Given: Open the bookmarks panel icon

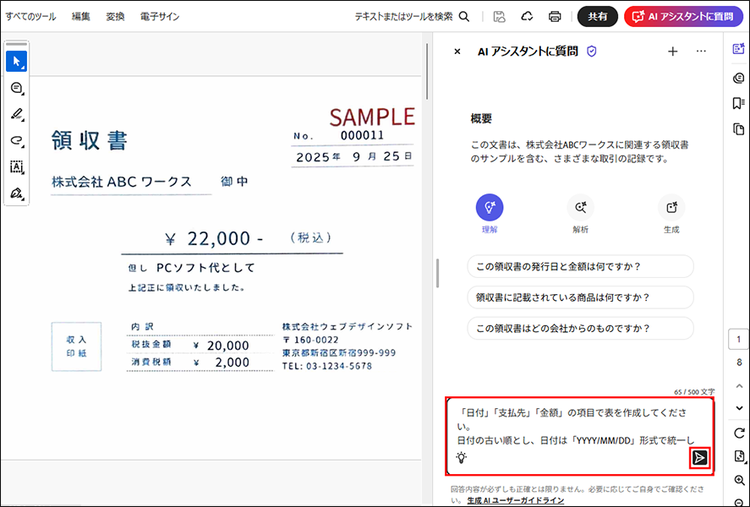Looking at the screenshot, I should 738,103.
